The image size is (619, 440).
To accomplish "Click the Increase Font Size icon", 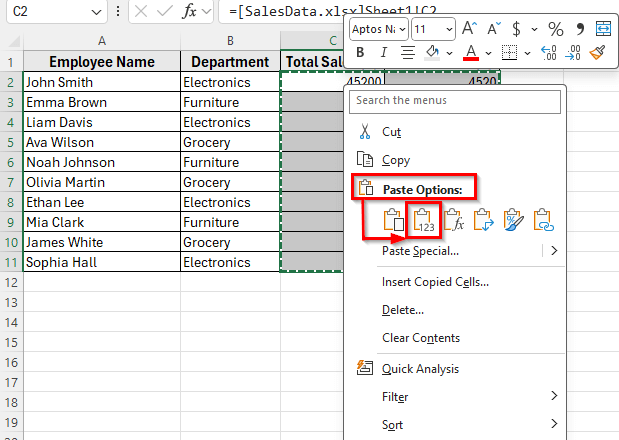I will coord(470,28).
